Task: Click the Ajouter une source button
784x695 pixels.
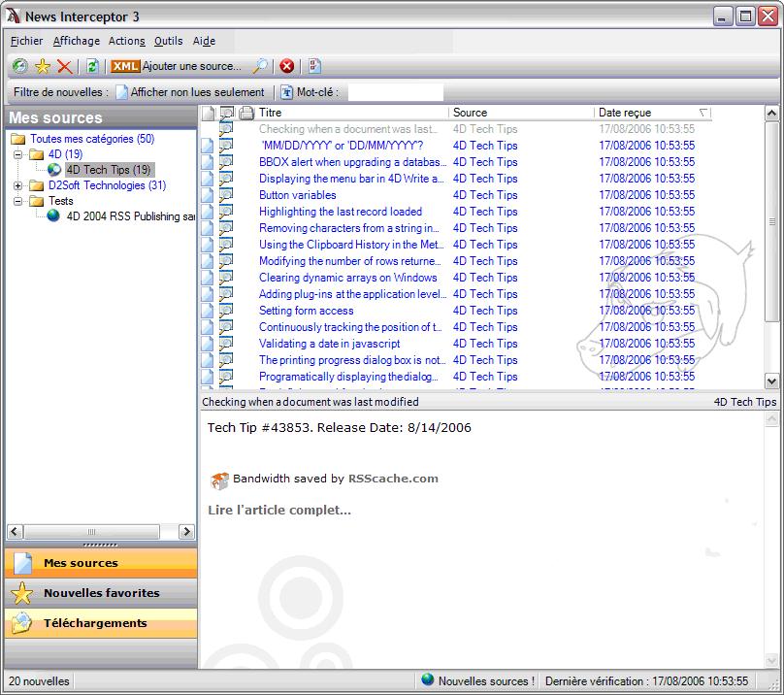Action: (x=177, y=66)
